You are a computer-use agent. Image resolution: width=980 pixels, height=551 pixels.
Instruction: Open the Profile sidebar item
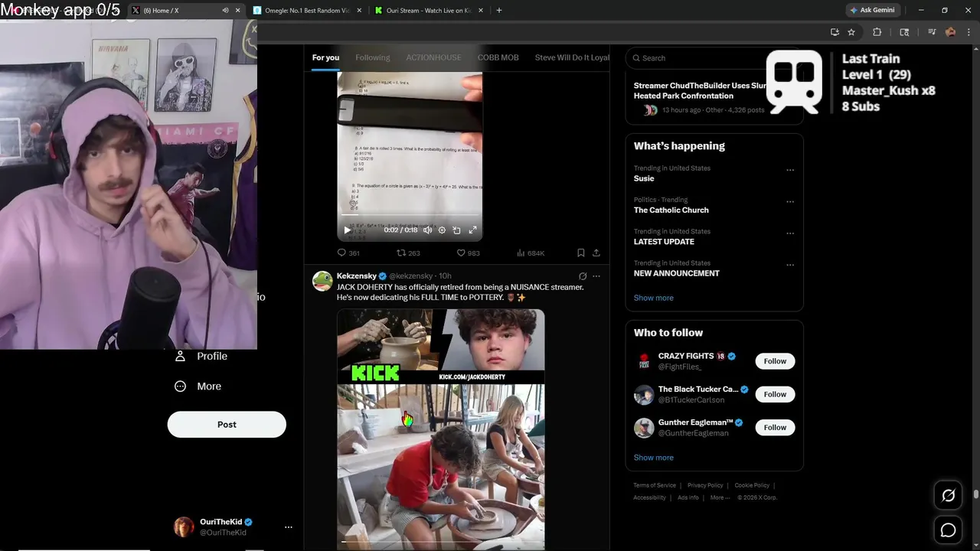(201, 356)
